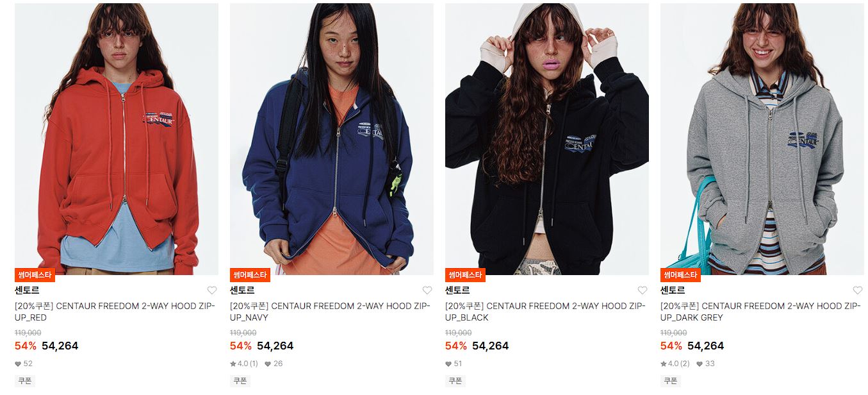This screenshot has height=395, width=868.
Task: Open the red hoodie product image
Action: point(117,139)
